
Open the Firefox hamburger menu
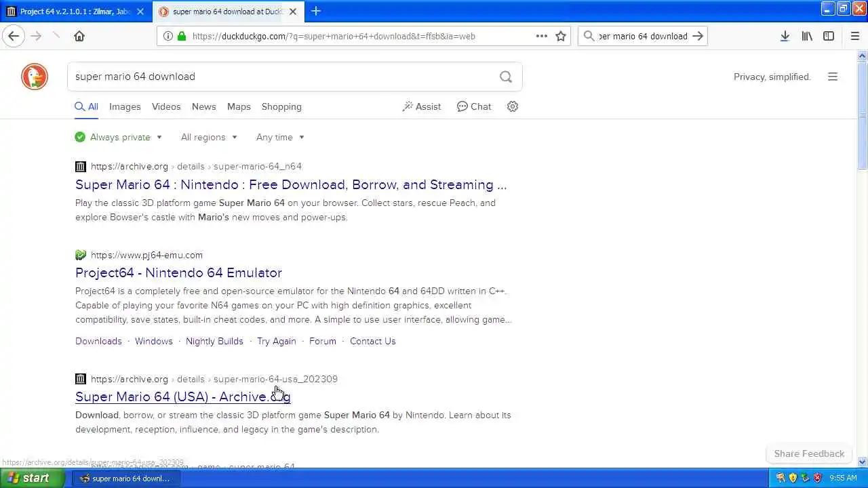click(855, 36)
